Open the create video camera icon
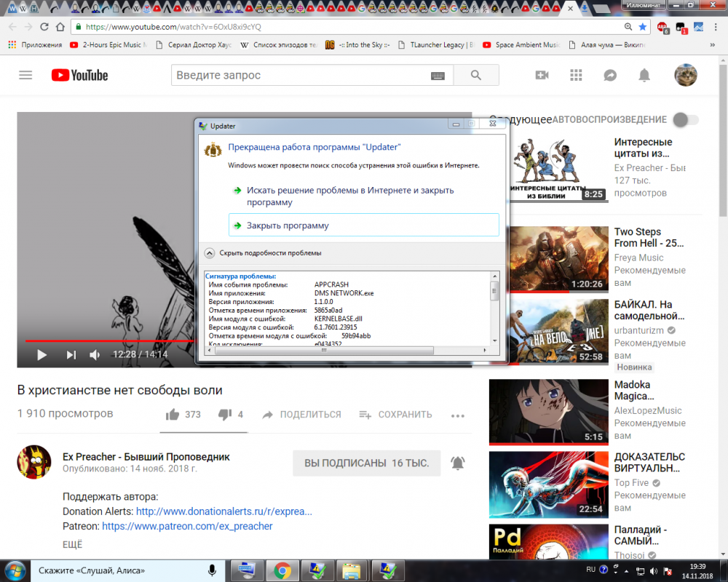This screenshot has width=728, height=582. pos(542,75)
